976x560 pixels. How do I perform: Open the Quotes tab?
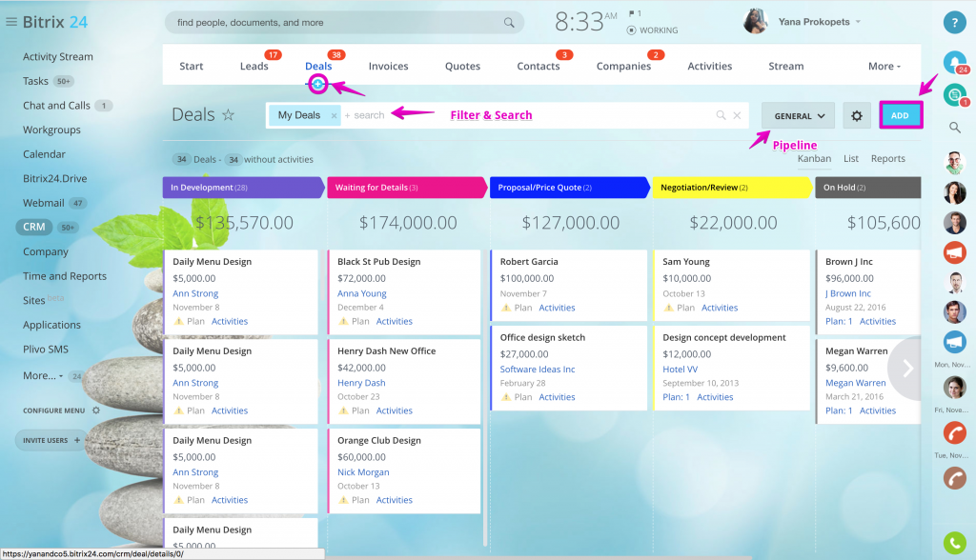coord(462,66)
